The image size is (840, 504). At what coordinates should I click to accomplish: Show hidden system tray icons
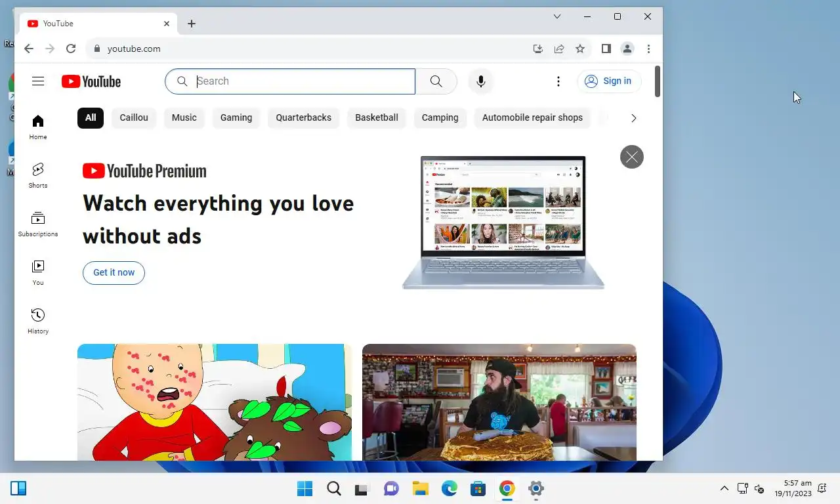(724, 488)
